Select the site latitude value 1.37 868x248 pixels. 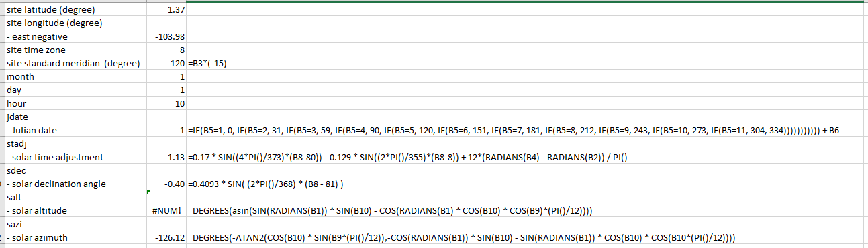click(166, 10)
